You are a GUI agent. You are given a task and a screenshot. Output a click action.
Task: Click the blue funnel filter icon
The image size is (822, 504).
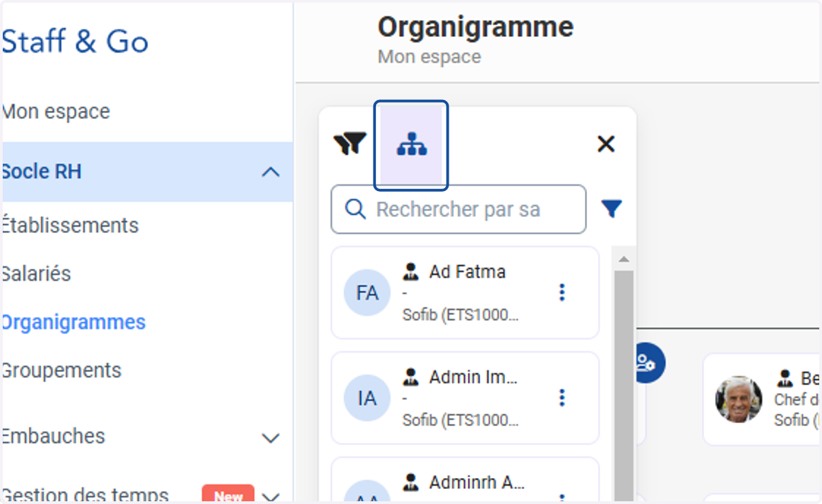click(x=611, y=209)
